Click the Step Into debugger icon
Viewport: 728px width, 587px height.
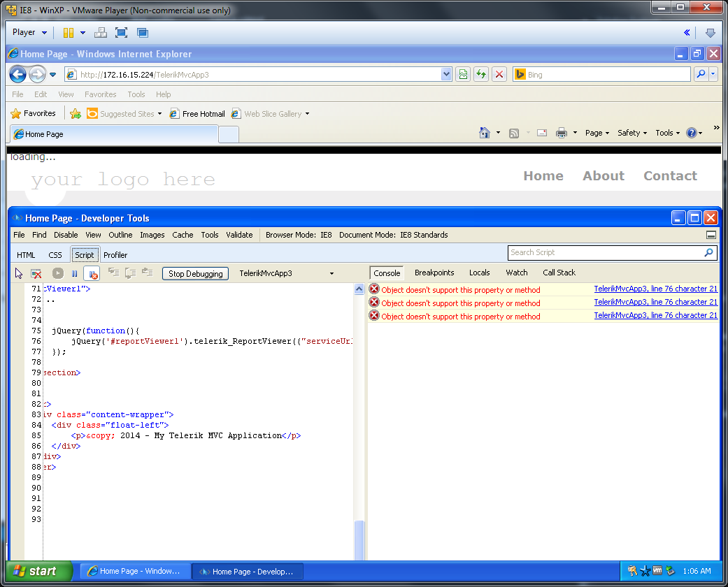point(113,273)
